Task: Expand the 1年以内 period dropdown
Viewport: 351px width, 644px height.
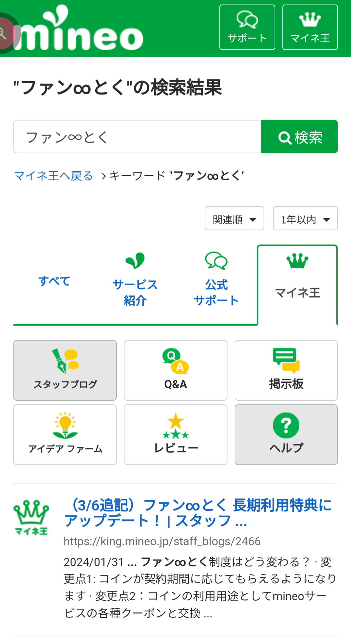Action: point(305,218)
